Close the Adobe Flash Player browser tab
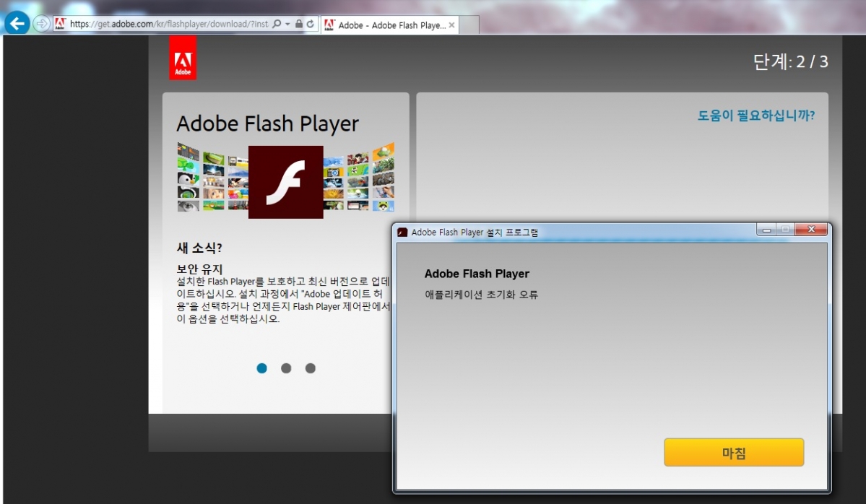This screenshot has height=504, width=866. 451,25
